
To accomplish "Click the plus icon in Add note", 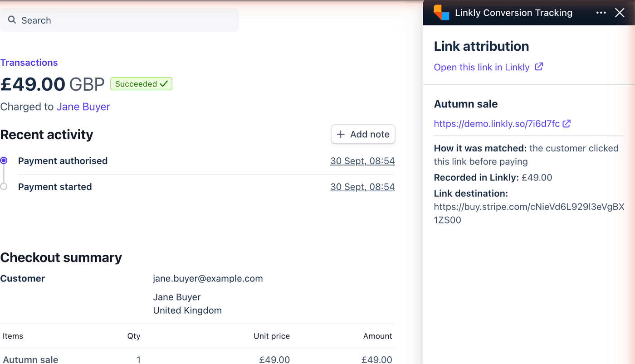I will pyautogui.click(x=341, y=134).
